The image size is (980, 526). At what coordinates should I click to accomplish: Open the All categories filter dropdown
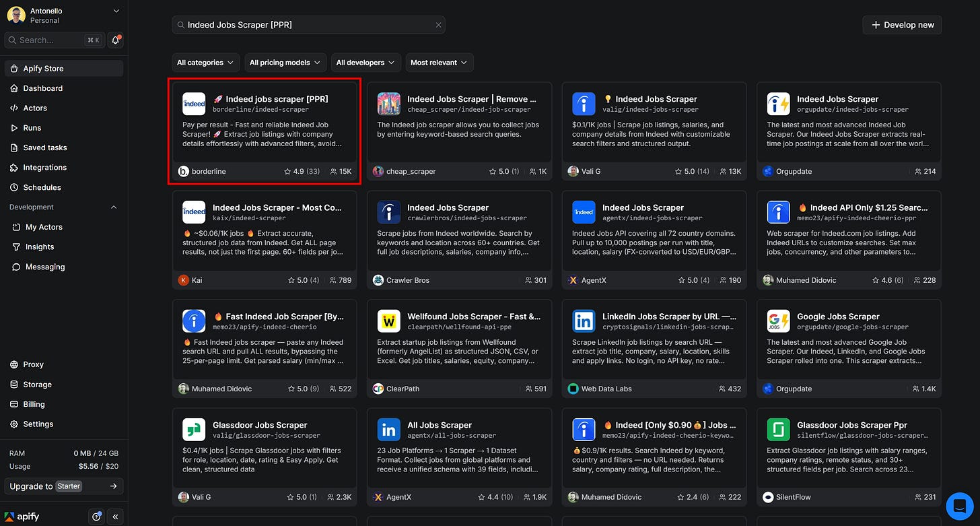pyautogui.click(x=206, y=63)
